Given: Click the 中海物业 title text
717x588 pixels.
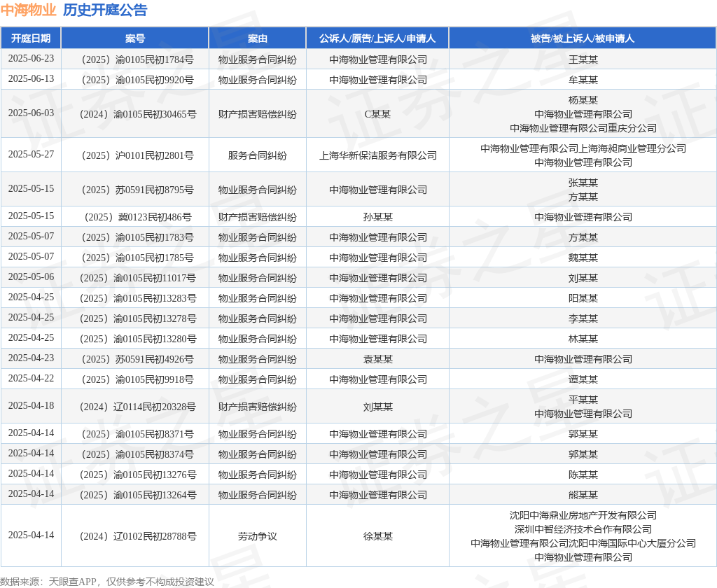Looking at the screenshot, I should coord(28,10).
